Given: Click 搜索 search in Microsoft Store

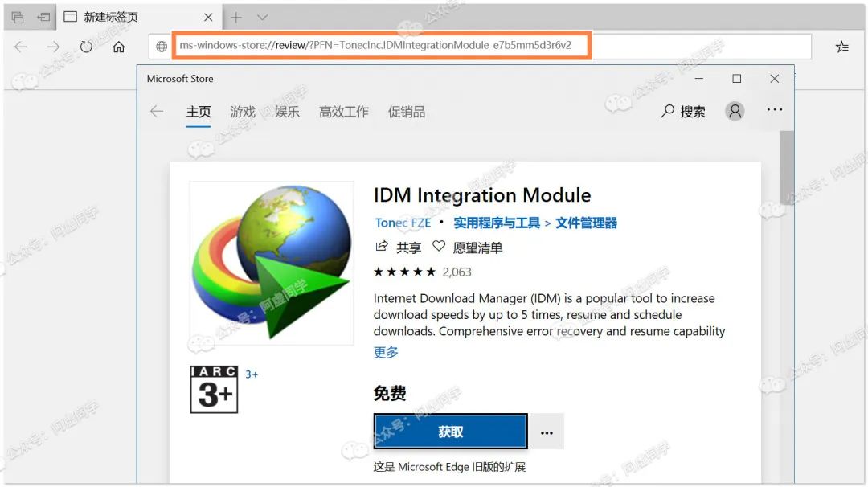Looking at the screenshot, I should [683, 112].
